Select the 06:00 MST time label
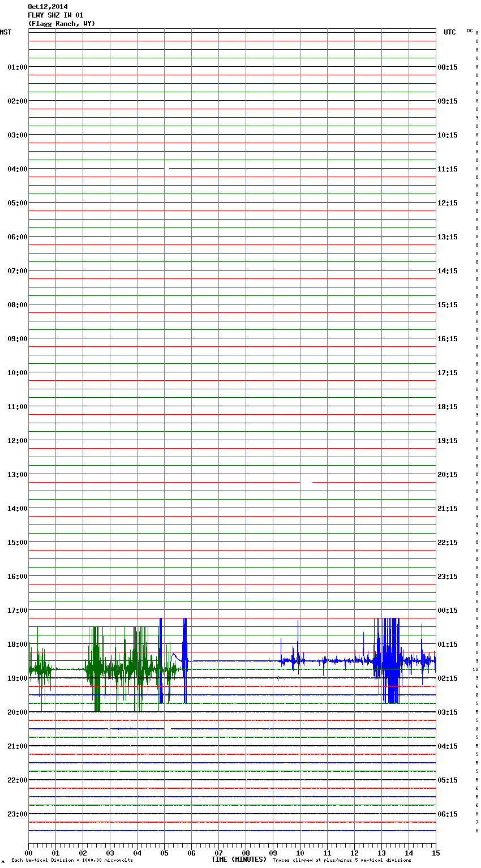 18,237
